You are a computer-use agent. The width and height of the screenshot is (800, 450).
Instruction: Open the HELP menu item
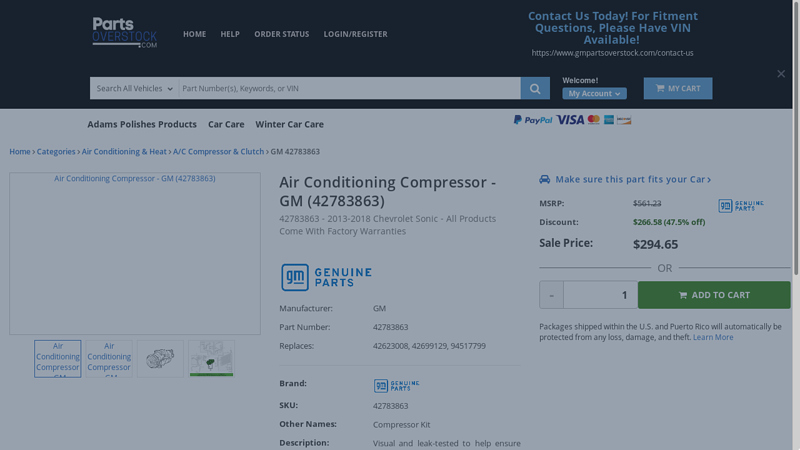(x=230, y=34)
